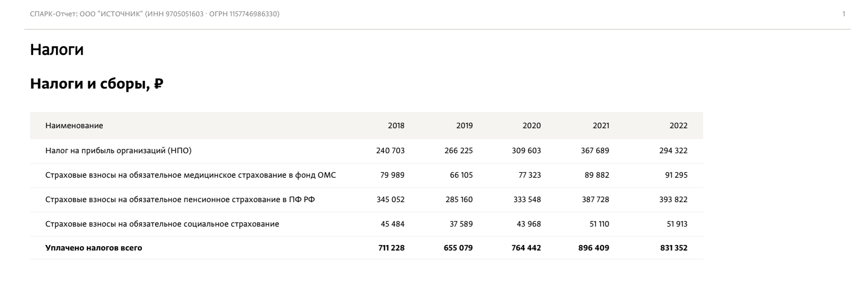
Task: Click the 2018 profit tax value 240 703
Action: (390, 151)
